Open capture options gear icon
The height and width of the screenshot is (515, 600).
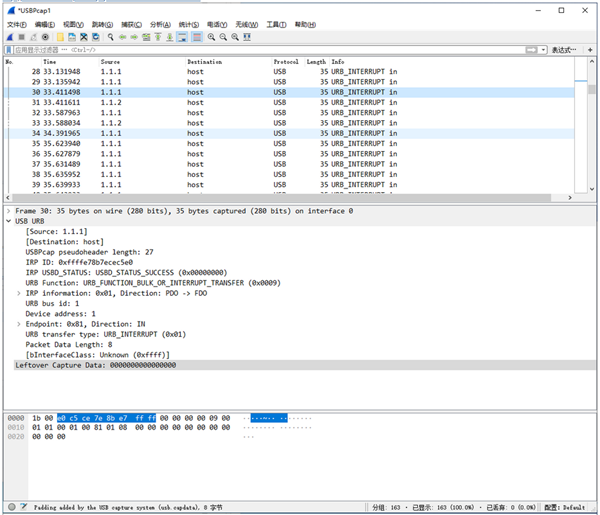pos(45,37)
